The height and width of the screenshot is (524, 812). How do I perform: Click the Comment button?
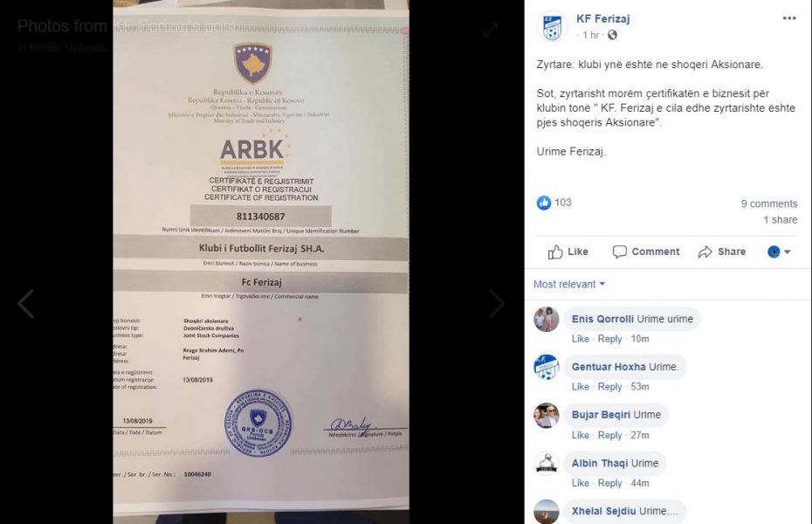click(646, 252)
